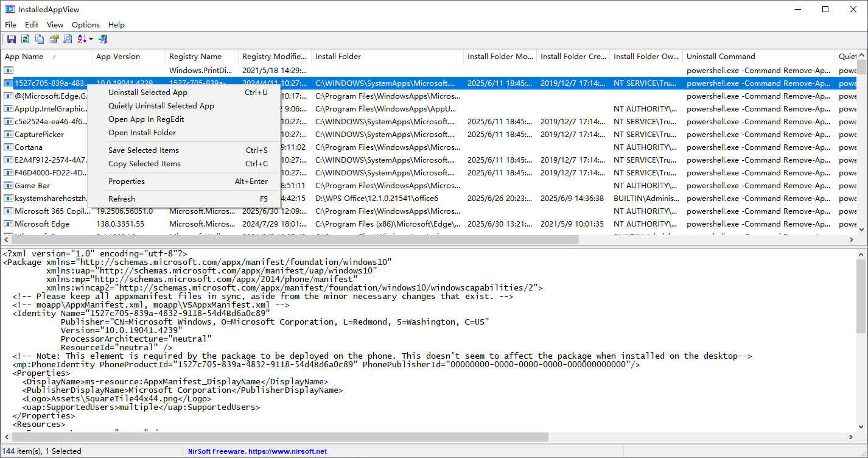
Task: Click the icon of the nameless first row
Action: coord(9,70)
